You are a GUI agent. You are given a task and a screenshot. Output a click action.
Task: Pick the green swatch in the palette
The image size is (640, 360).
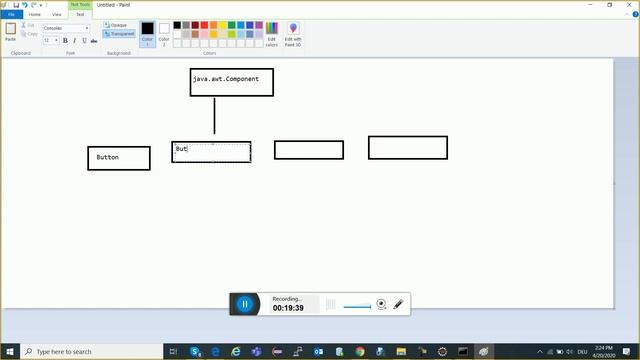231,25
